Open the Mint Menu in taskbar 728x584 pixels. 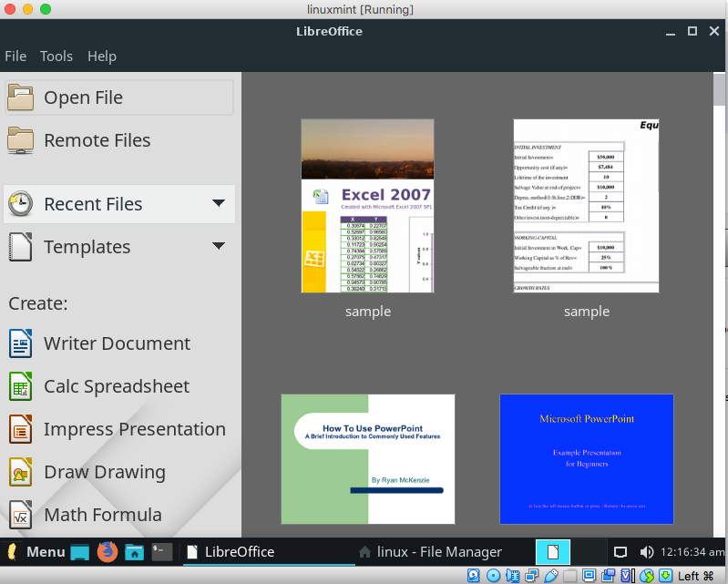point(36,551)
